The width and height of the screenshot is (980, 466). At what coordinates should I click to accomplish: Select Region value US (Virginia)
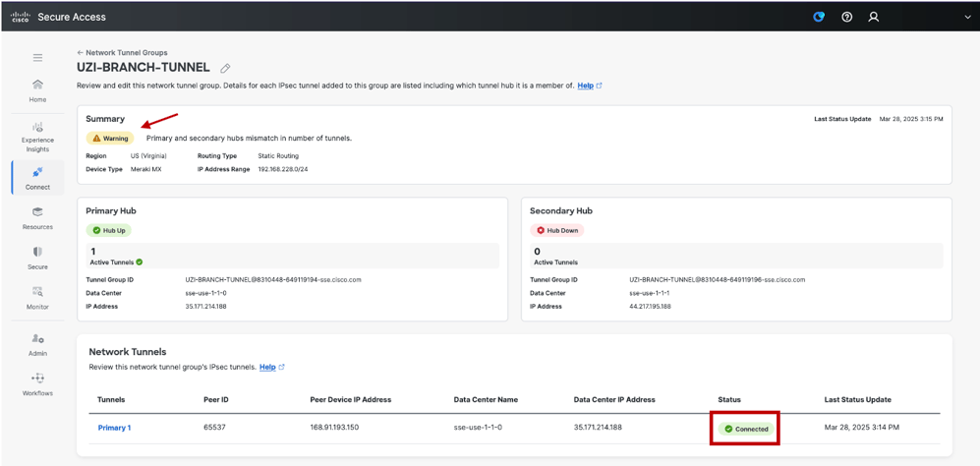pyautogui.click(x=148, y=155)
